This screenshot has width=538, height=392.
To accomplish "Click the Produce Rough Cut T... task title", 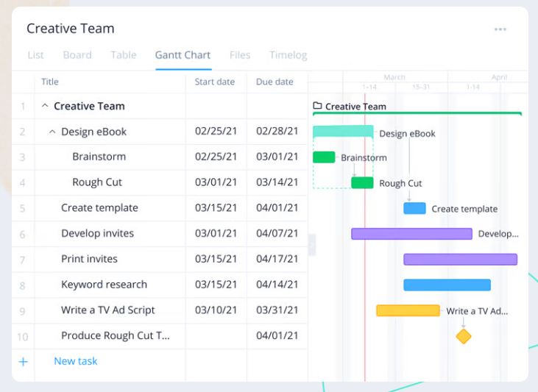I will tap(116, 335).
